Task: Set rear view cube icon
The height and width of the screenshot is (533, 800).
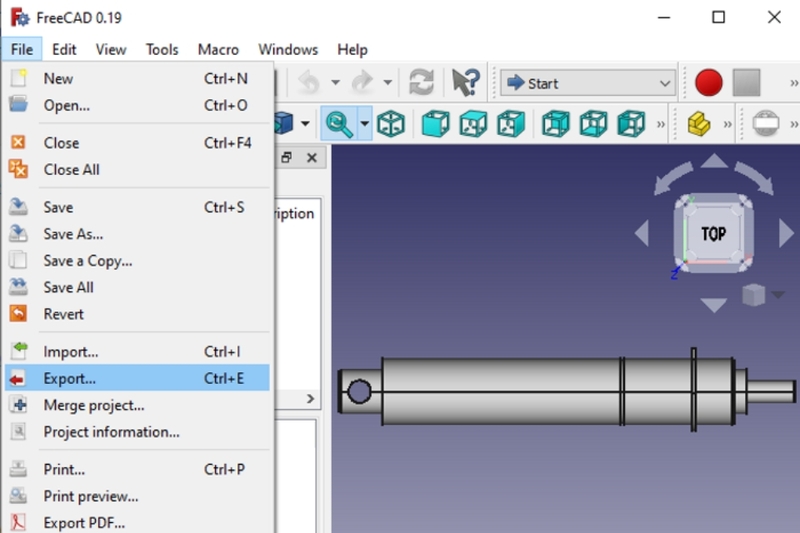Action: (556, 123)
